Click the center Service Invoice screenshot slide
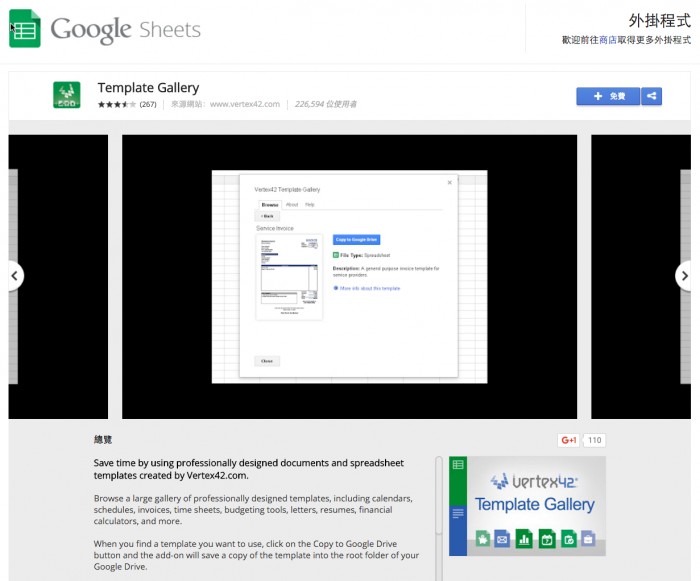This screenshot has height=581, width=700. (350, 277)
